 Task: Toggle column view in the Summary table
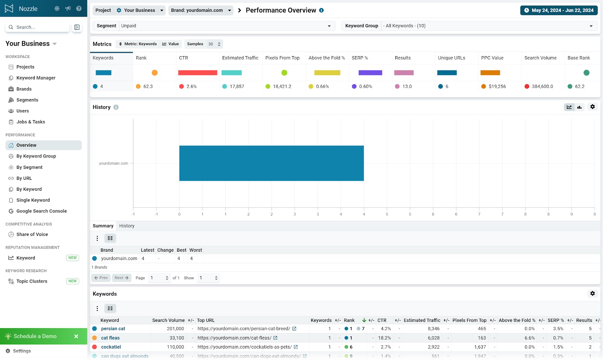[110, 238]
